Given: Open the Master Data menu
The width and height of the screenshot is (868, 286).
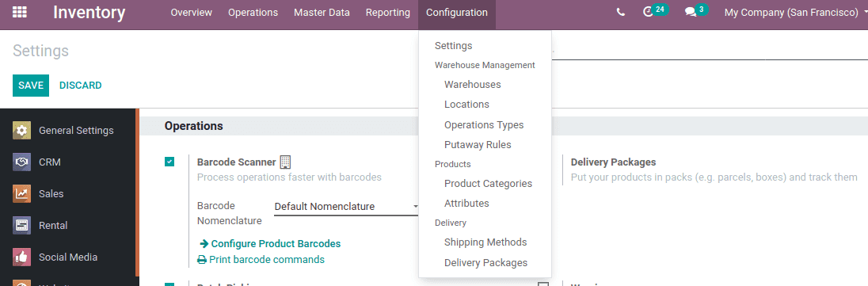Looking at the screenshot, I should (x=322, y=12).
